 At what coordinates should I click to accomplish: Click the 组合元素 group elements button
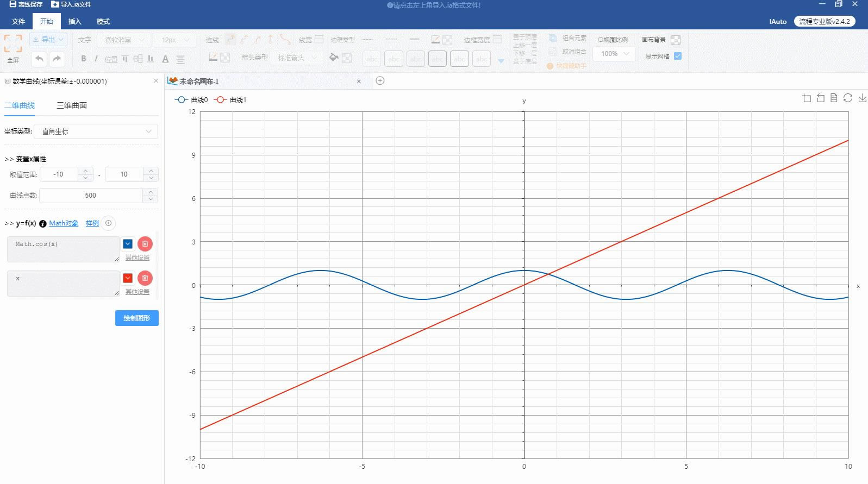coord(568,38)
